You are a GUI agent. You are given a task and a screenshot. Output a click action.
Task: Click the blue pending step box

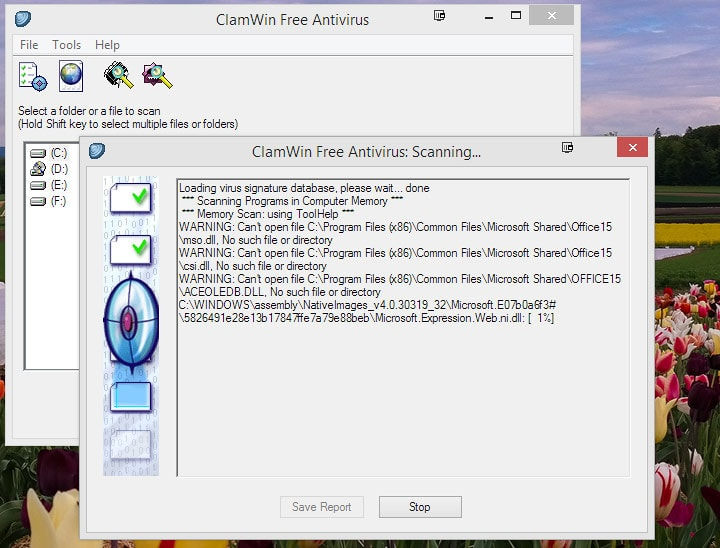pyautogui.click(x=131, y=396)
